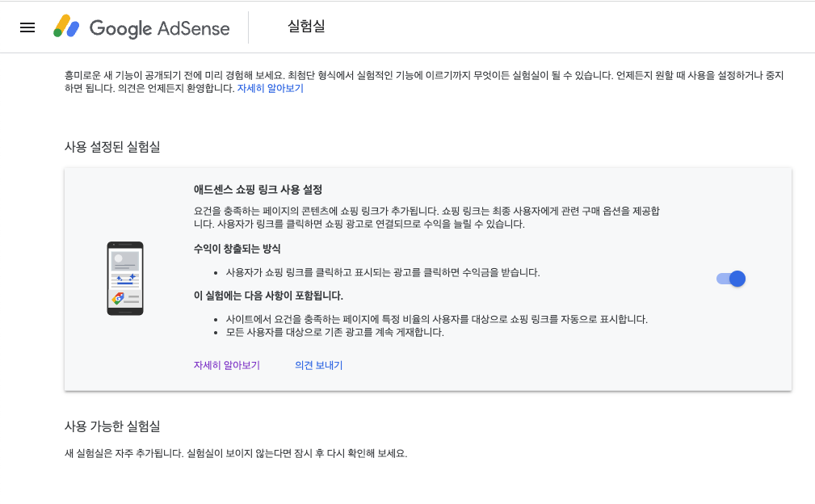Click the 사용 설정된 실험실 heading
This screenshot has width=815, height=504.
[x=112, y=147]
